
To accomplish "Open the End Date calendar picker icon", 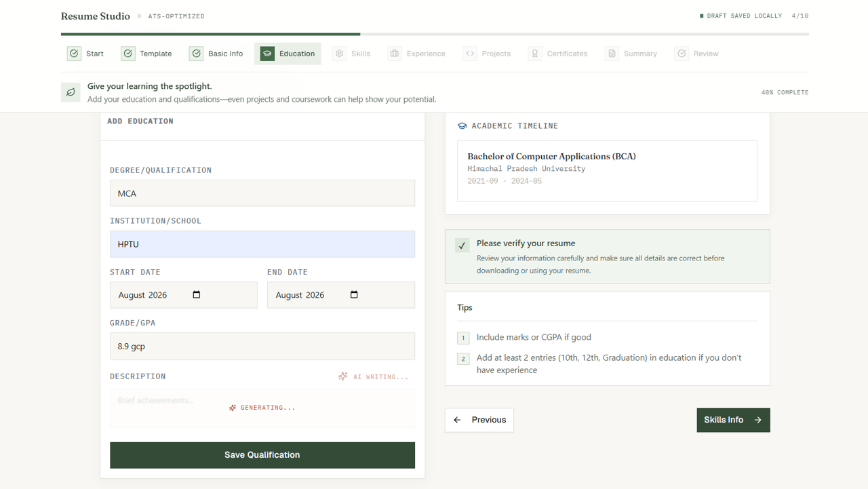I will pos(354,295).
